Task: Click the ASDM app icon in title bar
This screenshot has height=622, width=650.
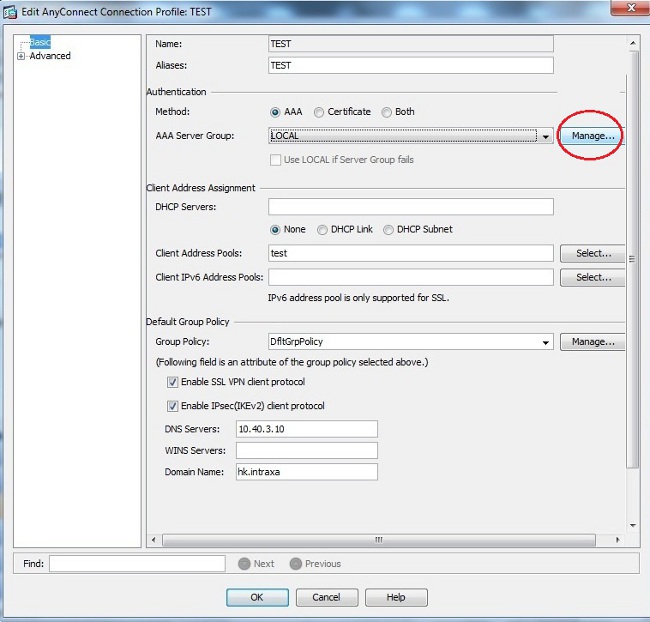Action: pos(10,12)
